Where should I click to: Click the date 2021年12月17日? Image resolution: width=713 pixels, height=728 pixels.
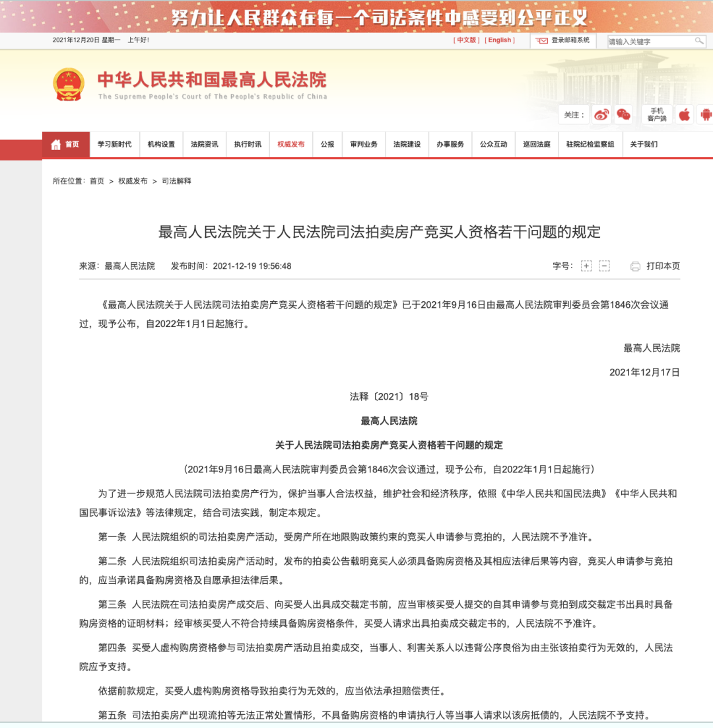coord(644,373)
